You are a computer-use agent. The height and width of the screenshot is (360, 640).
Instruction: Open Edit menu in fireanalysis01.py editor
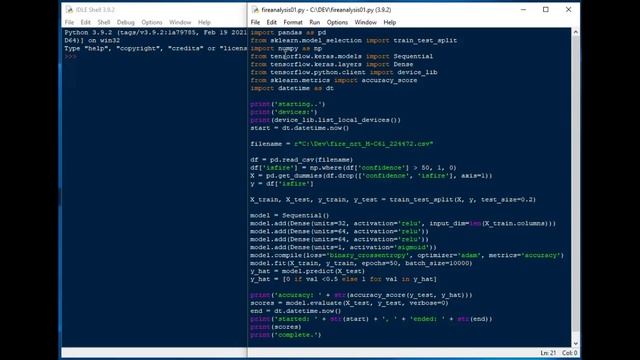tap(271, 22)
